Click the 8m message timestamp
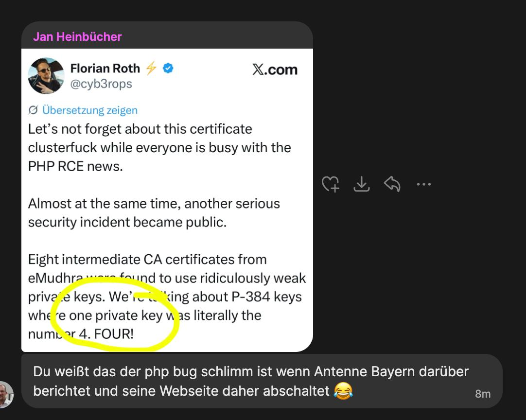 [x=483, y=394]
